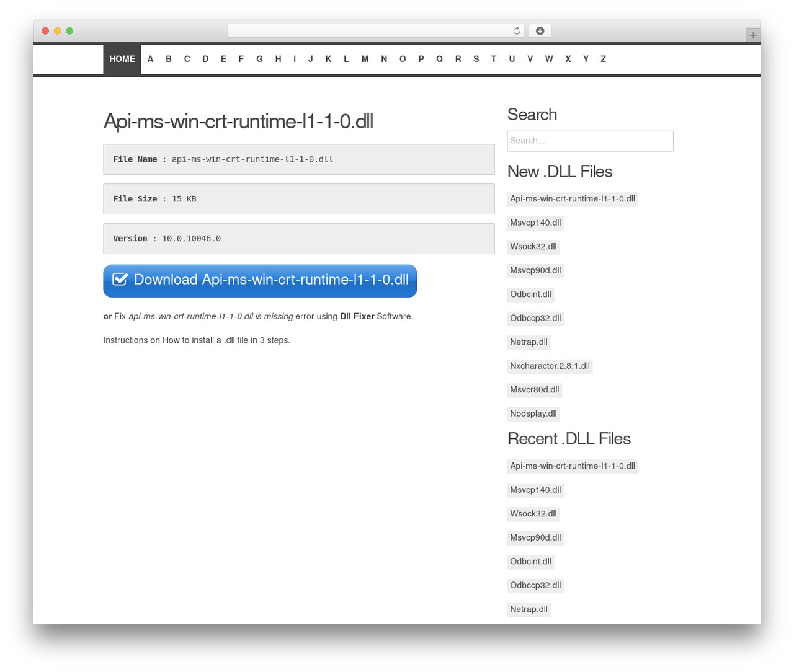The image size is (794, 672).
Task: Select letter S in navigation
Action: tap(476, 59)
